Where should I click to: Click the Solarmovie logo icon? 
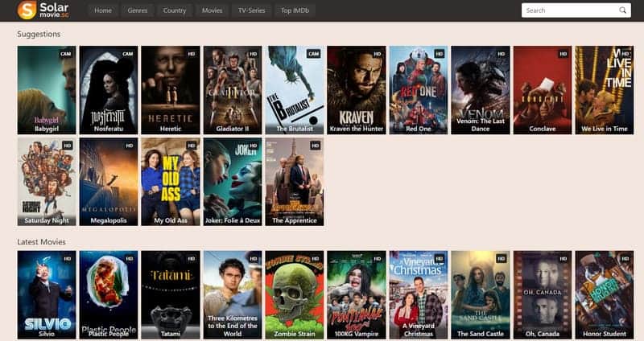click(x=27, y=10)
